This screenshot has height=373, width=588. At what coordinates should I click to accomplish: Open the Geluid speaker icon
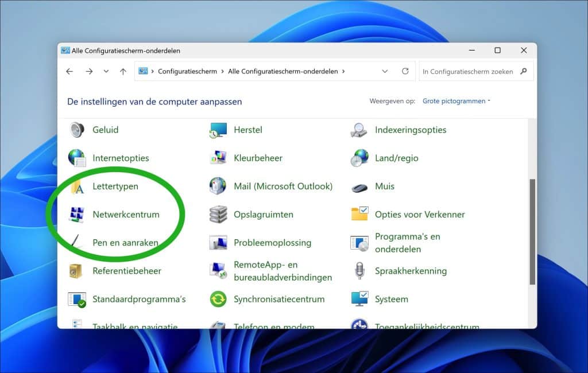[x=77, y=130]
